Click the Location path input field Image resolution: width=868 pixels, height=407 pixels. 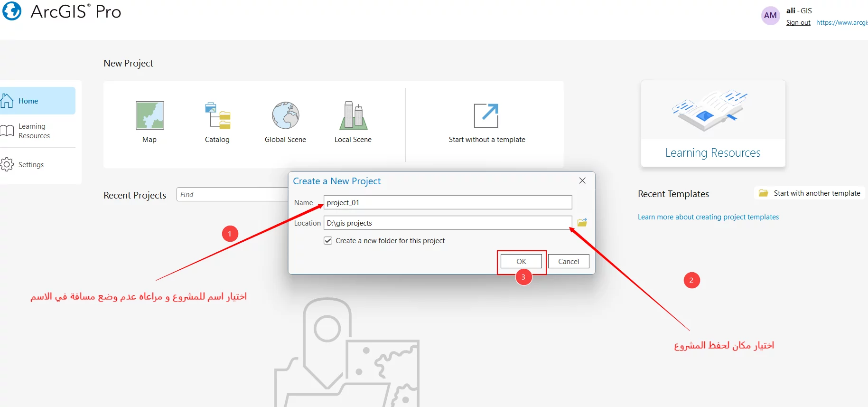pos(448,223)
